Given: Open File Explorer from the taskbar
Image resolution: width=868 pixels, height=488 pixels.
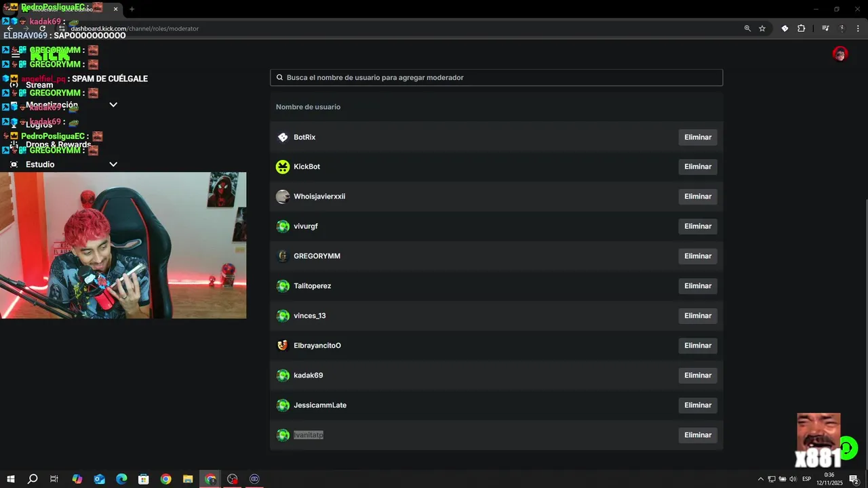Looking at the screenshot, I should tap(188, 479).
